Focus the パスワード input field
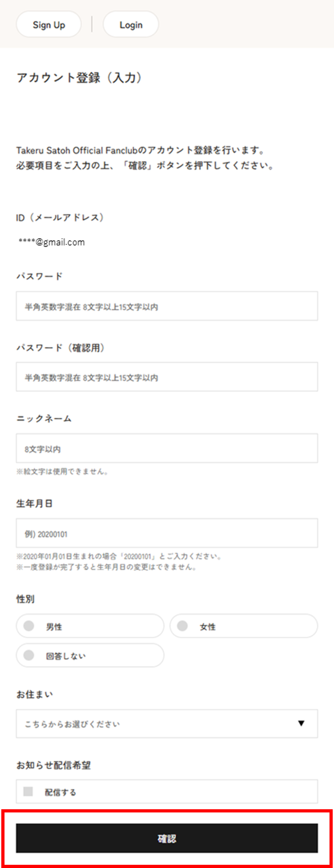Viewport: 334px width, 868px height. (x=167, y=306)
